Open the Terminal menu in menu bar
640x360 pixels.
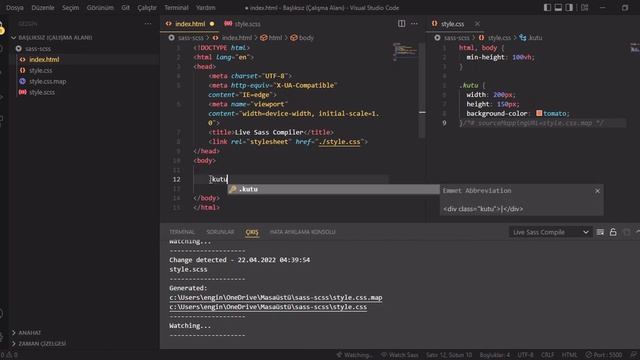pos(176,8)
